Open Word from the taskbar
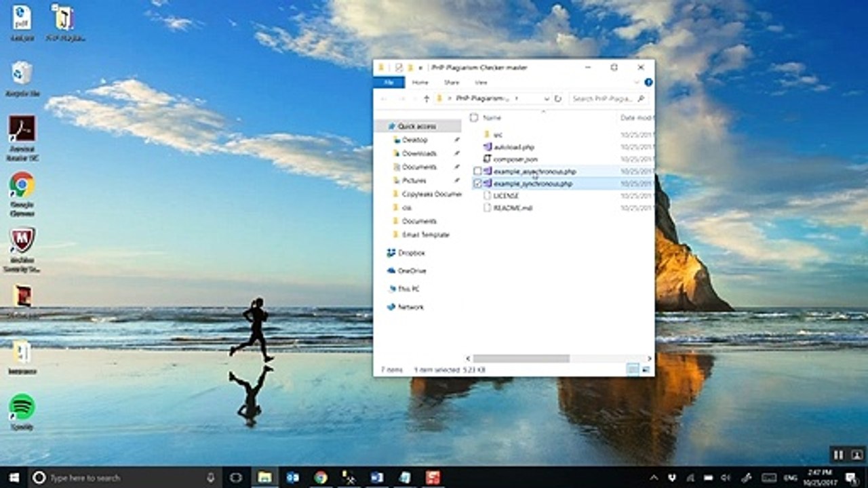 coord(377,478)
